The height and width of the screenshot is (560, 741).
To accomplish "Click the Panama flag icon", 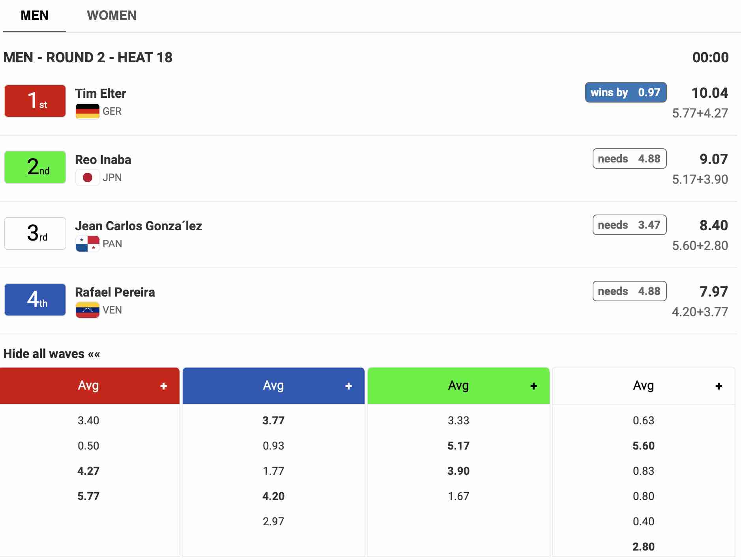I will [87, 244].
